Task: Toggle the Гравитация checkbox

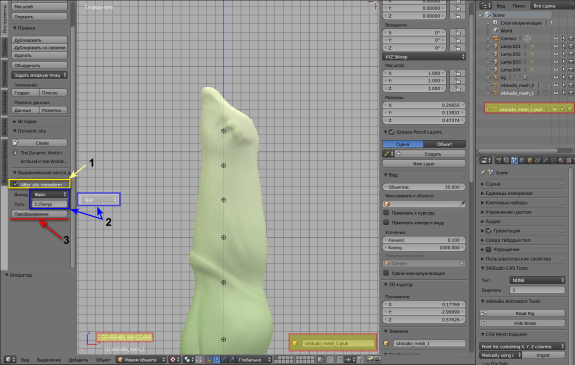Action: [488, 231]
